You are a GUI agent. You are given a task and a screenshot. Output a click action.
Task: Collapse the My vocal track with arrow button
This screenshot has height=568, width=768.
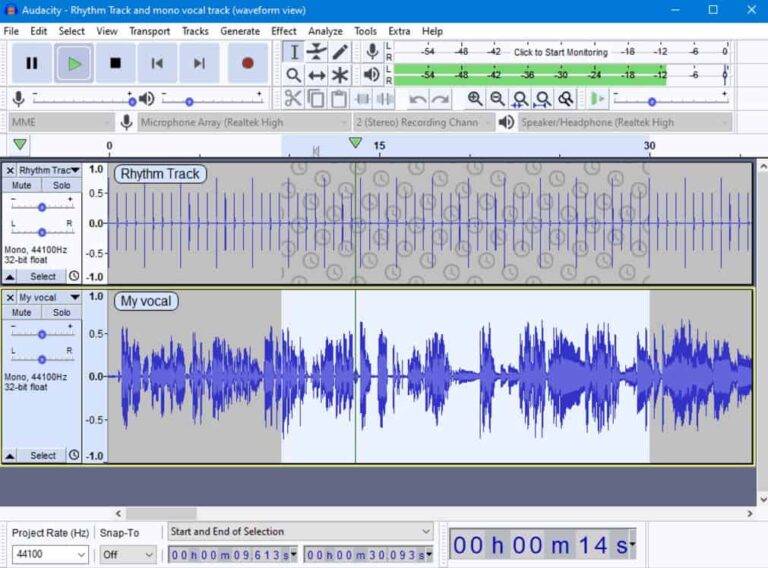[10, 456]
